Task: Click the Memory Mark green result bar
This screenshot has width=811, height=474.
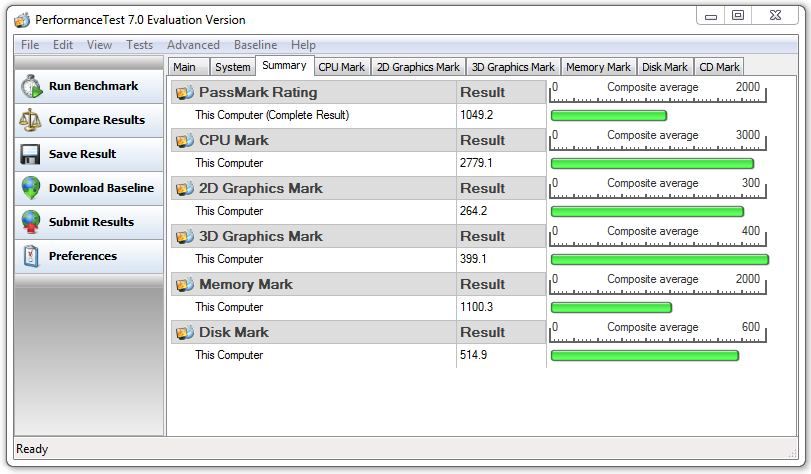Action: 611,308
